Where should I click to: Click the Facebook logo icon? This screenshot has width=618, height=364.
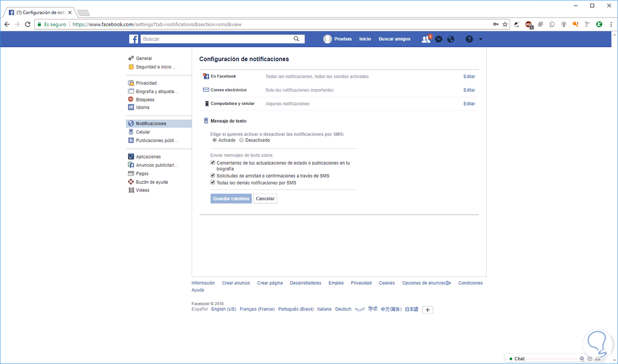133,39
